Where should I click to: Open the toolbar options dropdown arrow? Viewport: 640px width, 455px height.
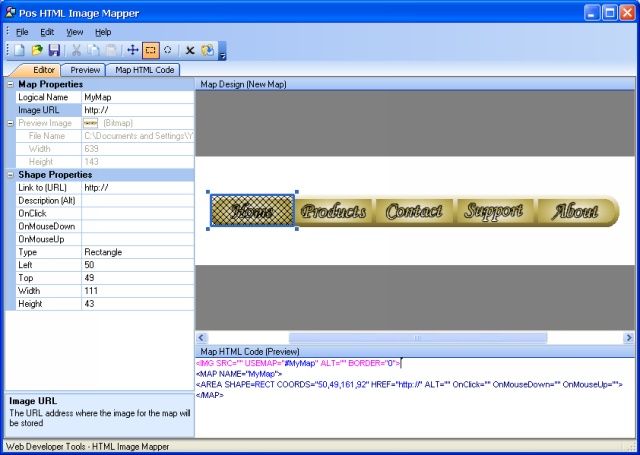tap(222, 53)
